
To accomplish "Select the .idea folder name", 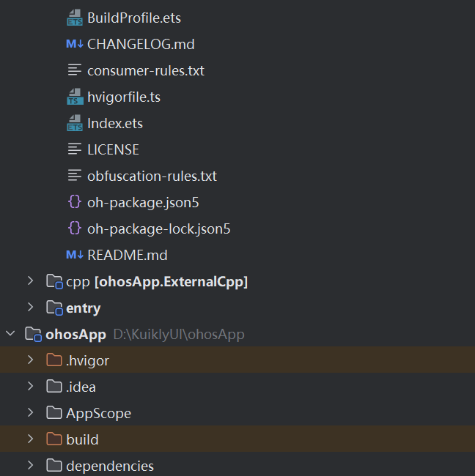I will pos(81,387).
